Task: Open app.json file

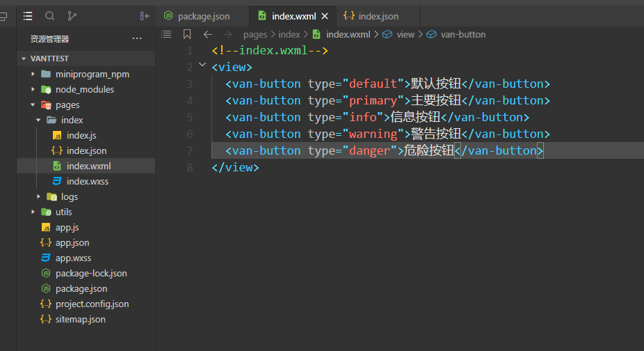Action: pyautogui.click(x=72, y=243)
